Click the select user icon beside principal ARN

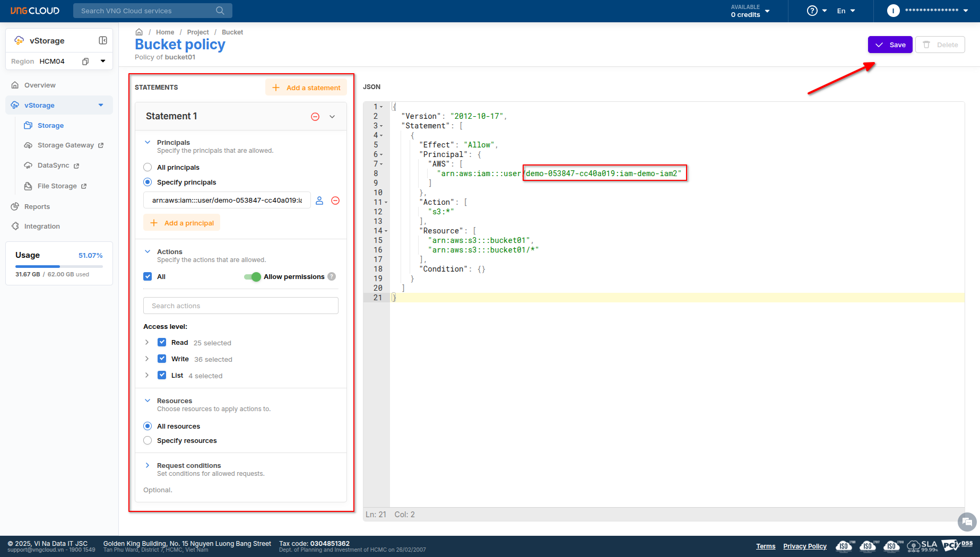(319, 201)
